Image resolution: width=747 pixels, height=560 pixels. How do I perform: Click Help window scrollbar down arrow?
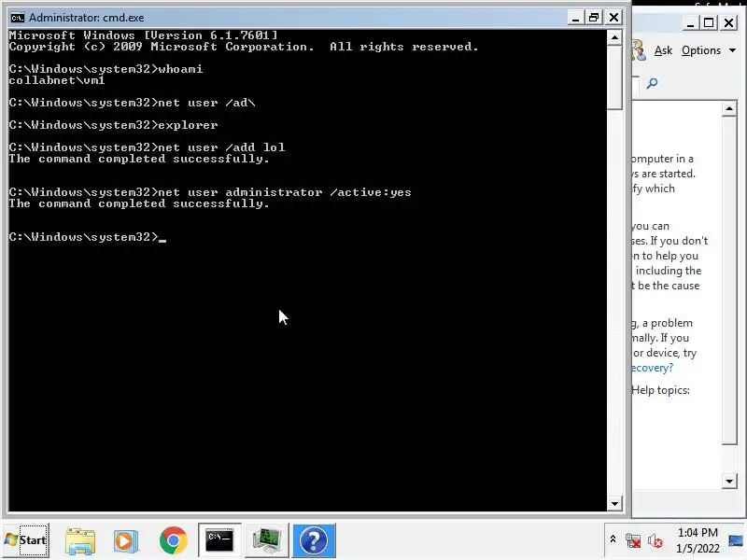click(729, 481)
